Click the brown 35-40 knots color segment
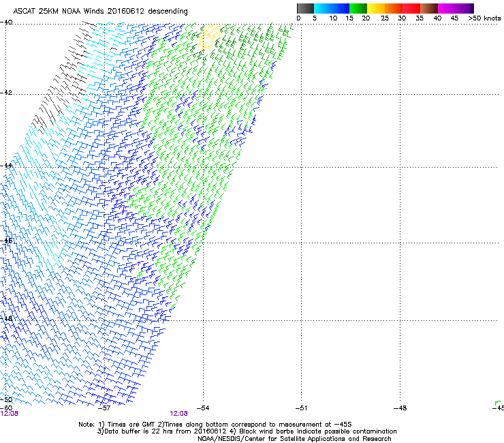Screen dimensions: 504x443 click(429, 8)
